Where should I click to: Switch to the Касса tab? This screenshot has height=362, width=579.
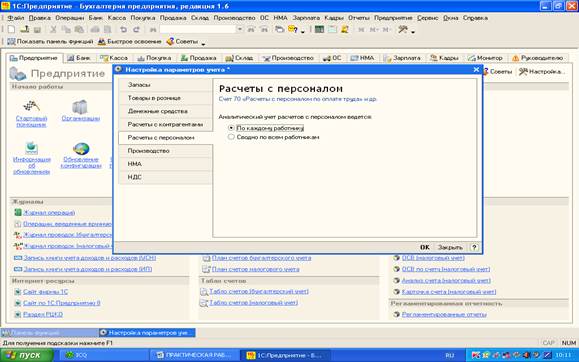[114, 58]
